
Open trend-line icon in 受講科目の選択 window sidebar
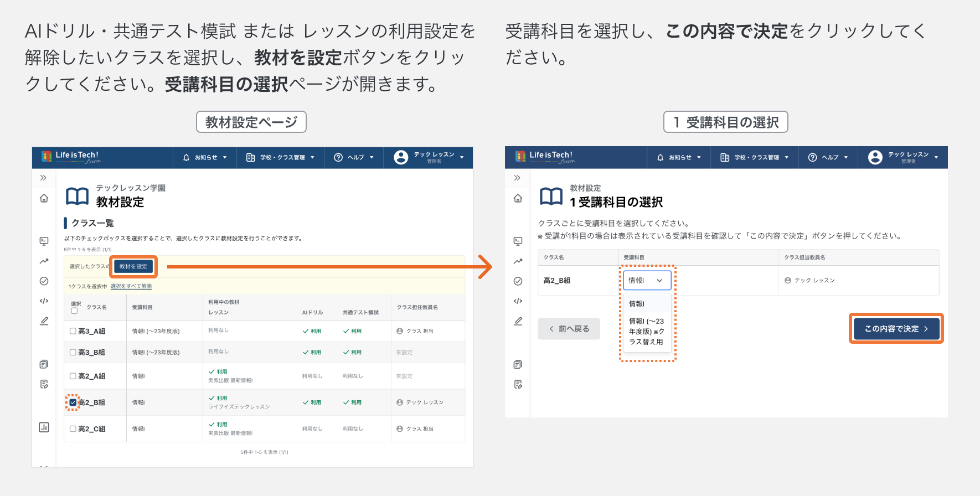(x=518, y=261)
